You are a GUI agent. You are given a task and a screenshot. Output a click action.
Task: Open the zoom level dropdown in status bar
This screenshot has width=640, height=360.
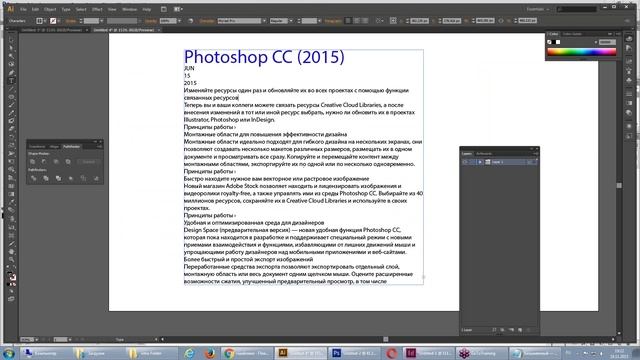36,339
